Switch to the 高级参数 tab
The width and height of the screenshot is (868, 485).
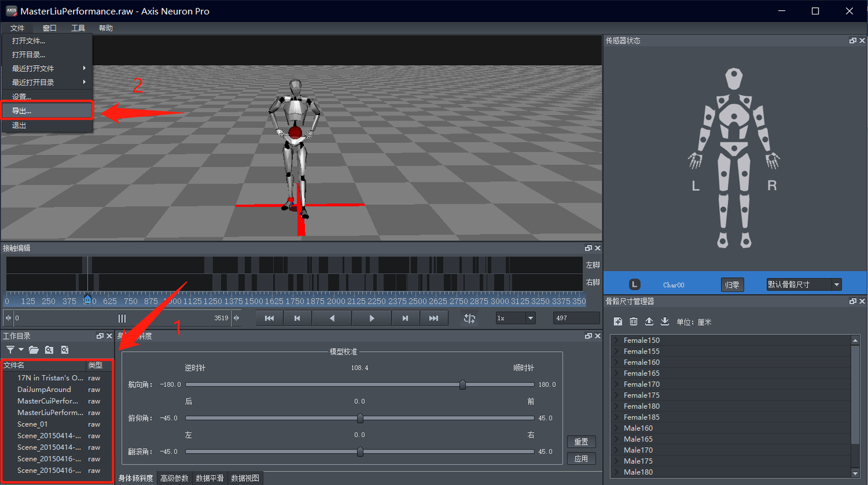(x=173, y=477)
